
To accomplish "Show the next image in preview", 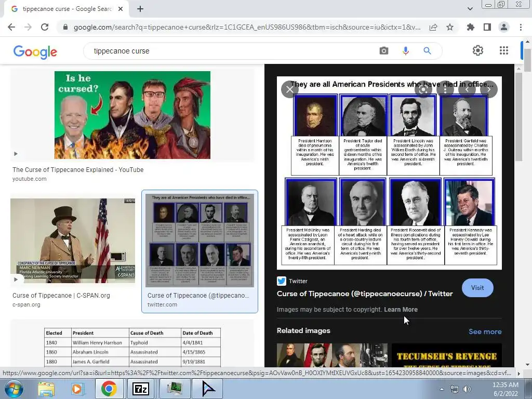I will (x=489, y=89).
